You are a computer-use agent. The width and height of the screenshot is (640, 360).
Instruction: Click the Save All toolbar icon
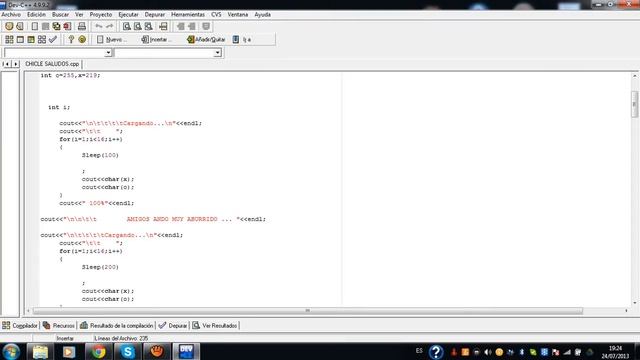click(56, 26)
